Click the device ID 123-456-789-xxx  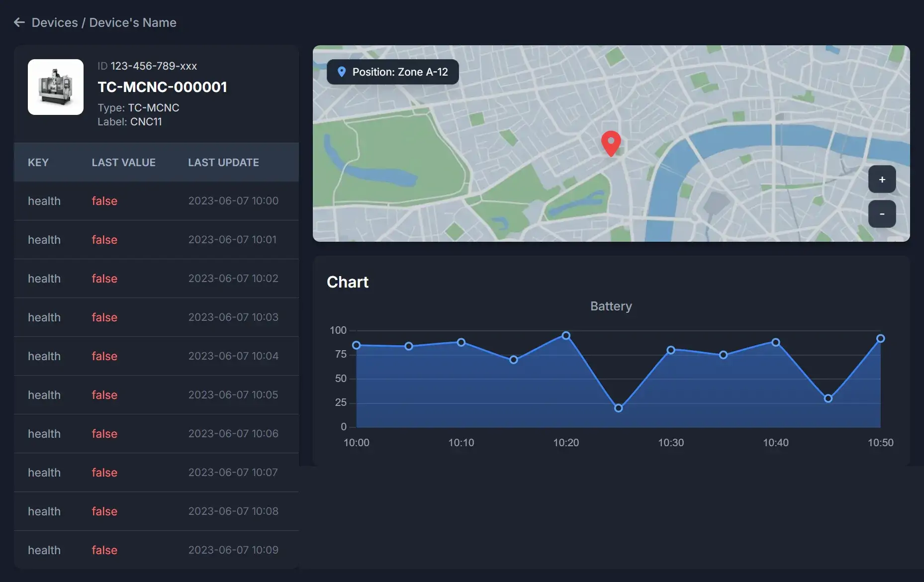[x=154, y=66]
